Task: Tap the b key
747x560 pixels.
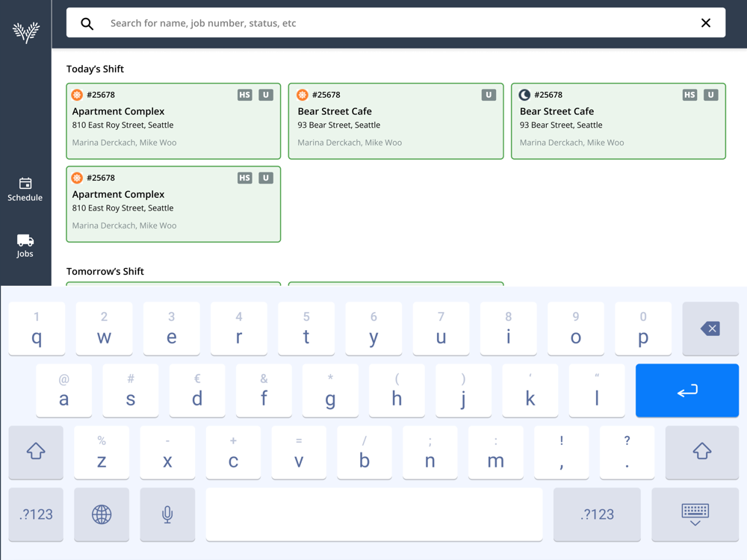Action: pos(365,452)
